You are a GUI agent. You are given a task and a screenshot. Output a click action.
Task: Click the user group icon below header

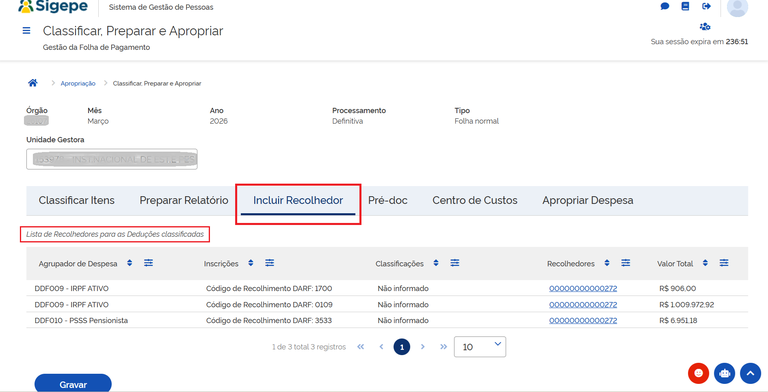pyautogui.click(x=705, y=26)
